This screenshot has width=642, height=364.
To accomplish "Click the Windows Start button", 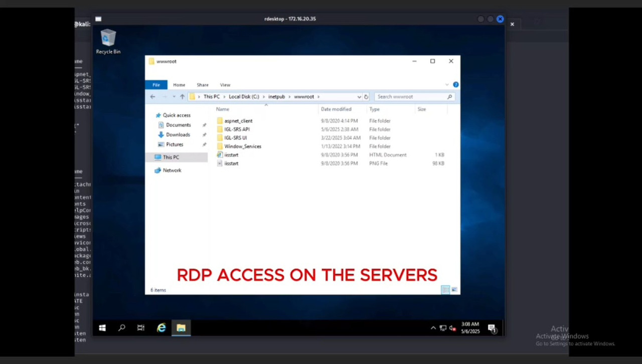I will point(102,328).
